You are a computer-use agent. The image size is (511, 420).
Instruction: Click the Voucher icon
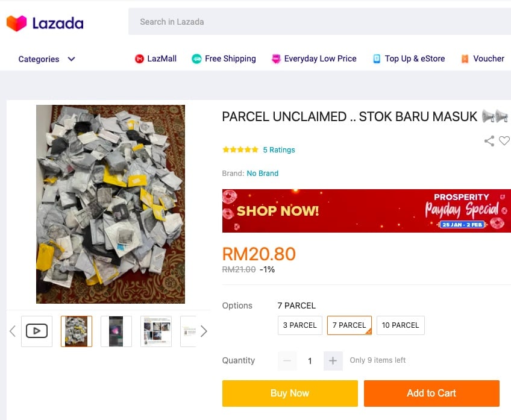tap(465, 59)
